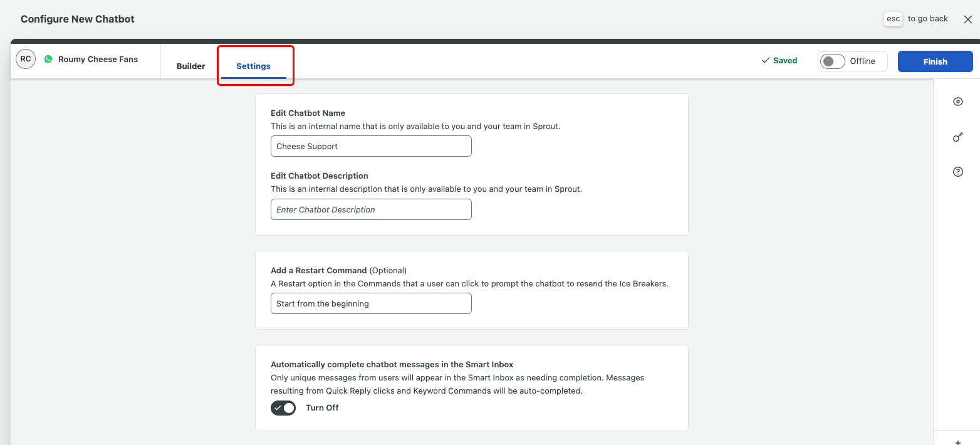The image size is (980, 445).
Task: Open the preview eye icon in right sidebar
Action: coord(957,102)
